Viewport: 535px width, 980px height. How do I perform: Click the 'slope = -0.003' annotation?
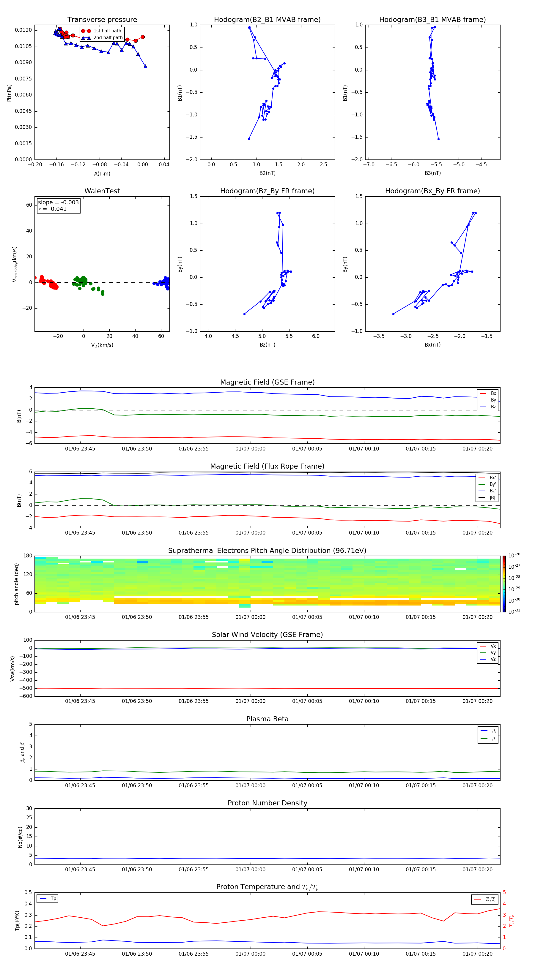click(58, 203)
